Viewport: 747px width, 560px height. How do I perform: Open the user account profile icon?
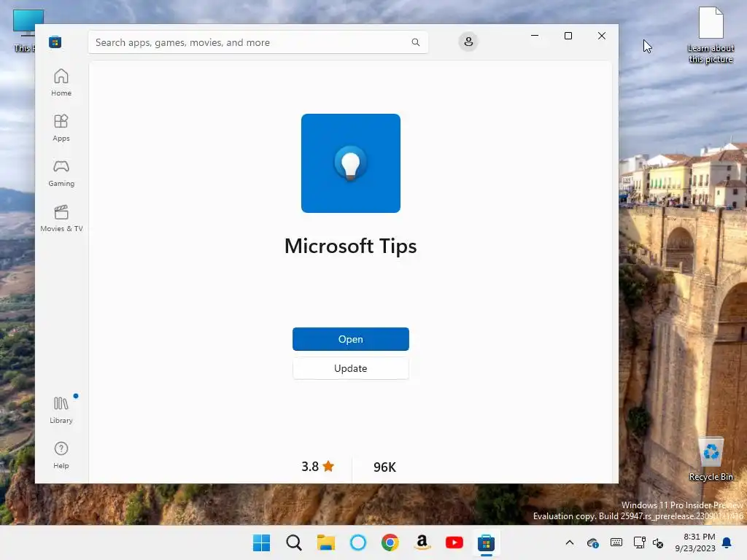tap(468, 42)
